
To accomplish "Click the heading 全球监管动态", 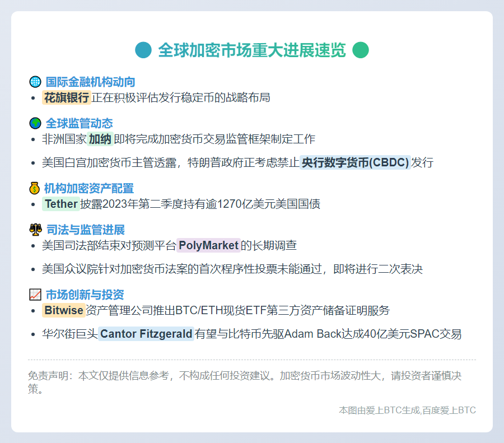I will [79, 123].
